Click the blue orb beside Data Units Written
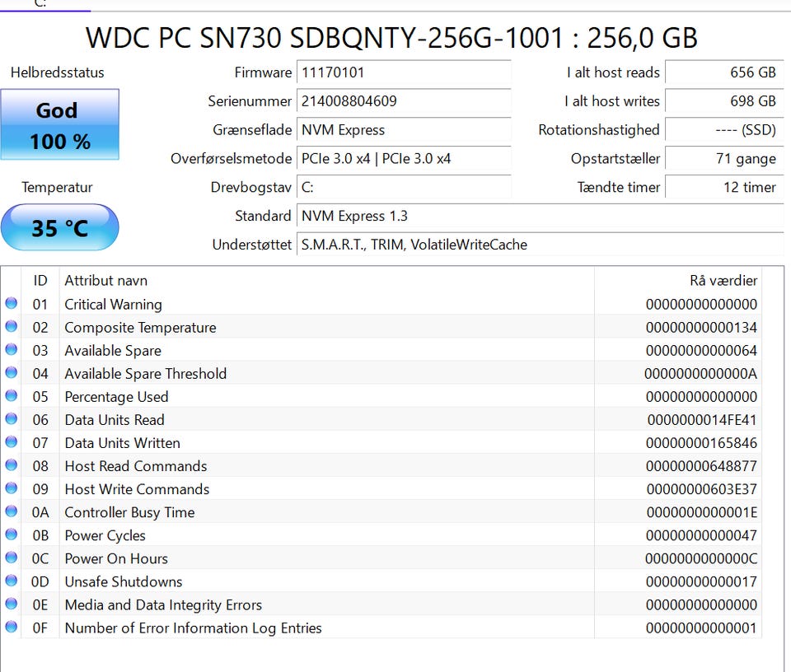791x672 pixels. point(12,442)
